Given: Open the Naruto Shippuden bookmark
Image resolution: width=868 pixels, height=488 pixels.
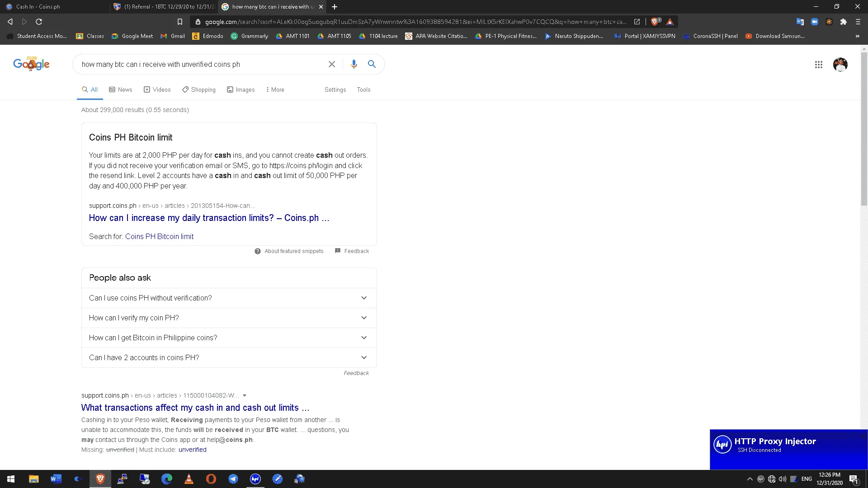Looking at the screenshot, I should [574, 36].
